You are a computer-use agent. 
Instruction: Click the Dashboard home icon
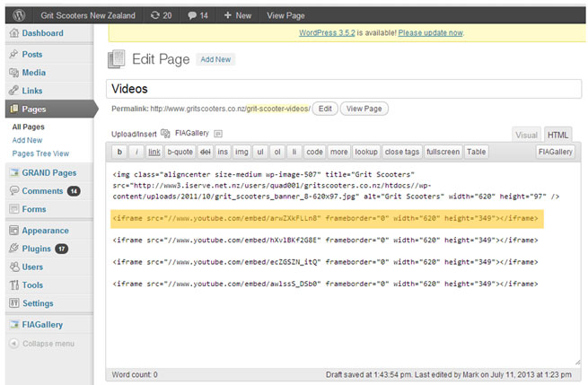[13, 33]
